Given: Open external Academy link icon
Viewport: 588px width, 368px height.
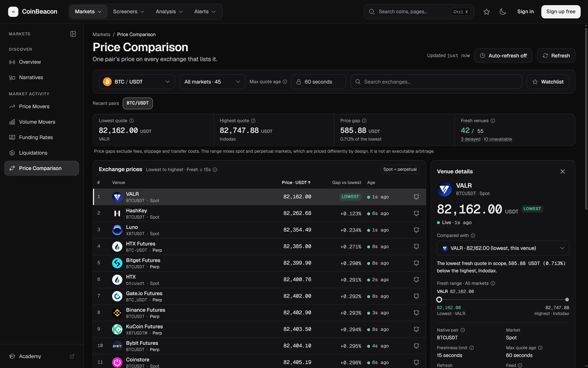Looking at the screenshot, I should (x=72, y=356).
